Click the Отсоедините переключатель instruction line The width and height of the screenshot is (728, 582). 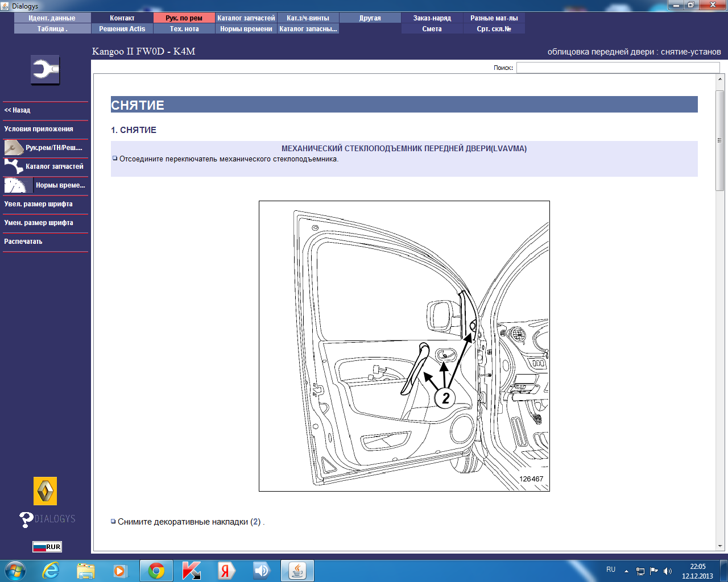click(229, 159)
